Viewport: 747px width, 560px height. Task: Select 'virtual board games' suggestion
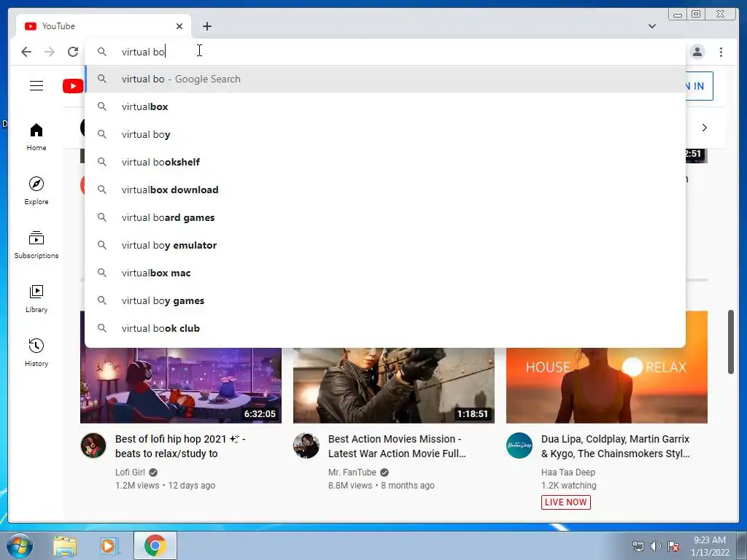[385, 217]
